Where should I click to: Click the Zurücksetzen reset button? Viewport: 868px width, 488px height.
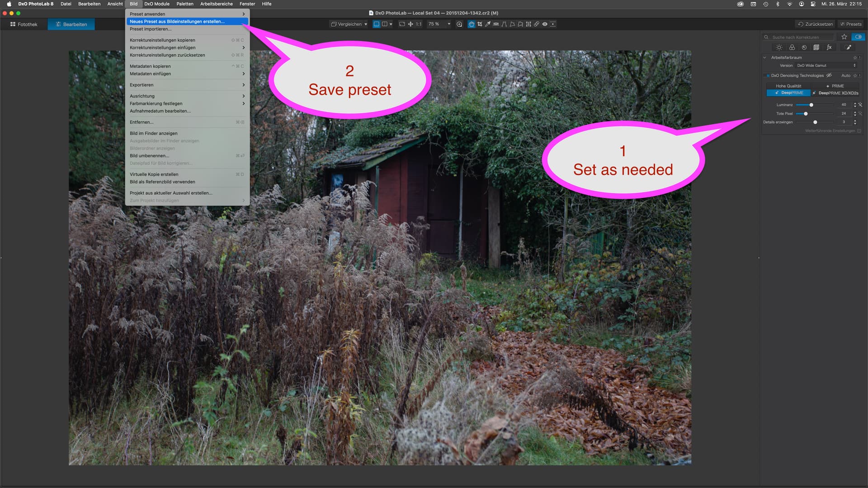coord(815,24)
